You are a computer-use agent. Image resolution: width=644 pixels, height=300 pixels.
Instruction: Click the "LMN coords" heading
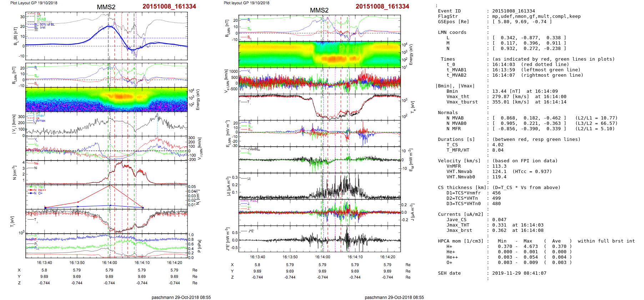pyautogui.click(x=452, y=32)
